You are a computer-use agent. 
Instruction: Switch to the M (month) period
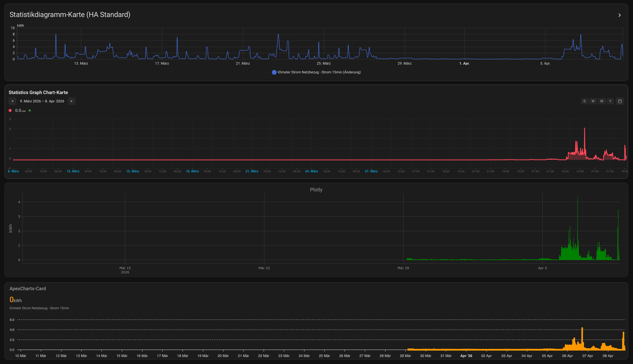coord(602,101)
